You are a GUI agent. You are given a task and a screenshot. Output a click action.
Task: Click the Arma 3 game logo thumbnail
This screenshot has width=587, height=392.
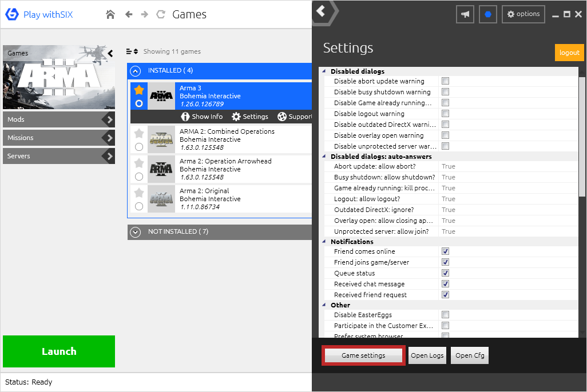pyautogui.click(x=161, y=96)
